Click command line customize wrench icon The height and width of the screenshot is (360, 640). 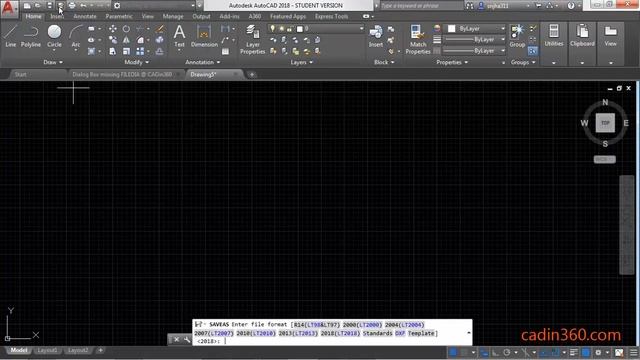click(x=187, y=340)
